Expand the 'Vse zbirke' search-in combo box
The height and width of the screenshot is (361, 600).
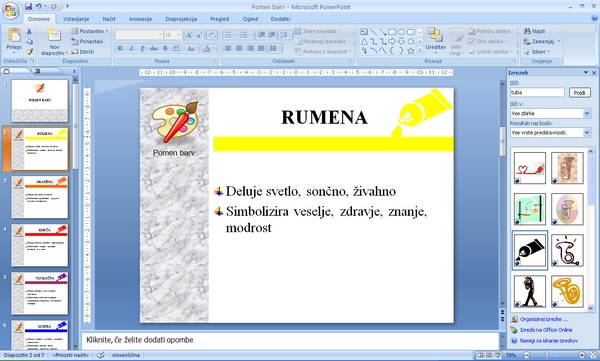(x=587, y=113)
